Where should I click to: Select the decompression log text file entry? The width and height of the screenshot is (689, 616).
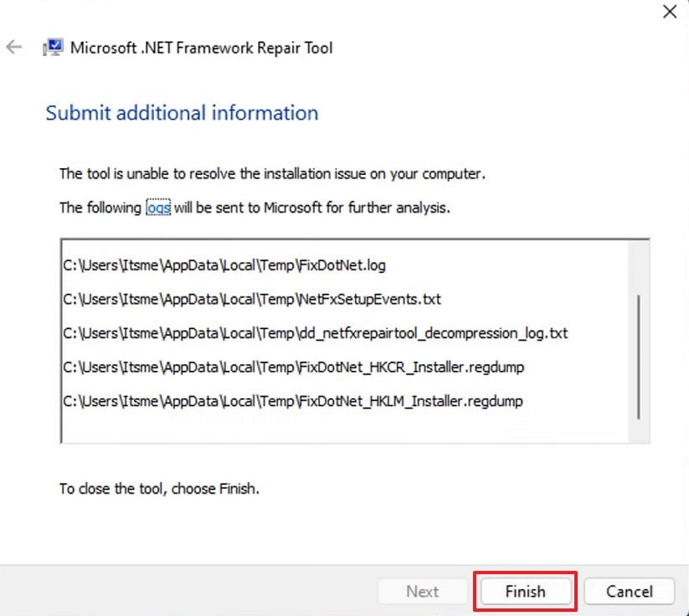click(314, 333)
